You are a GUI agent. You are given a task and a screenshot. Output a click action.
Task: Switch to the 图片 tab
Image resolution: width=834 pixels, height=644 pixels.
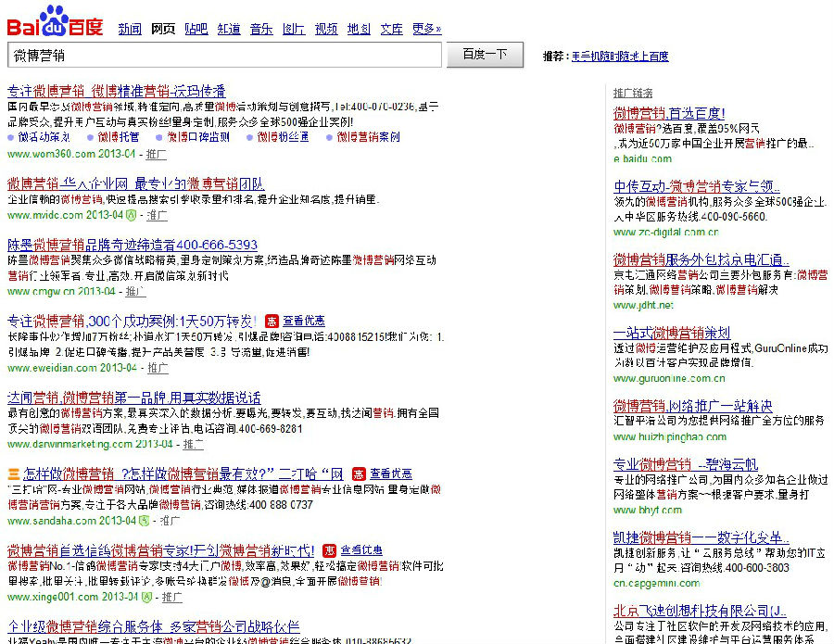point(294,29)
